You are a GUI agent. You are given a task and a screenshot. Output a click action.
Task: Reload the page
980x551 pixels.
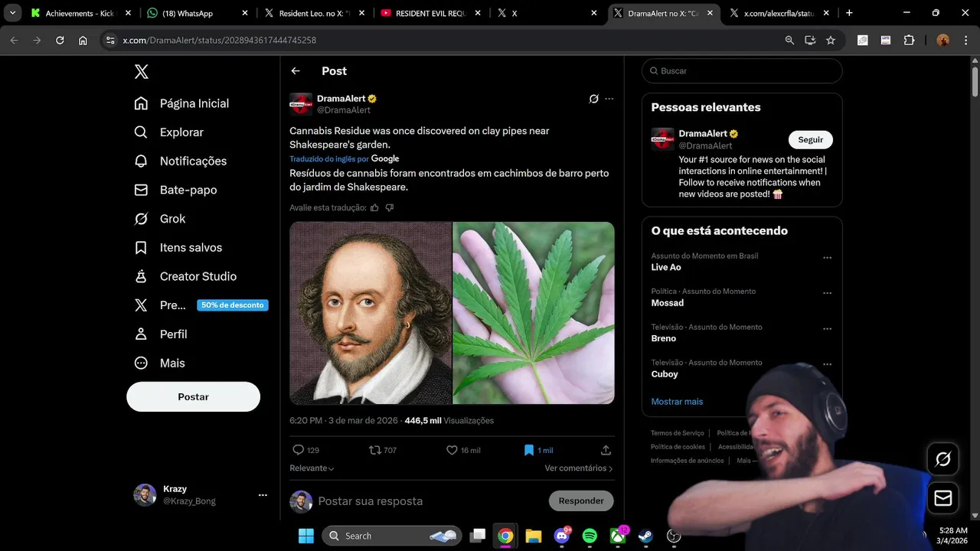[60, 40]
